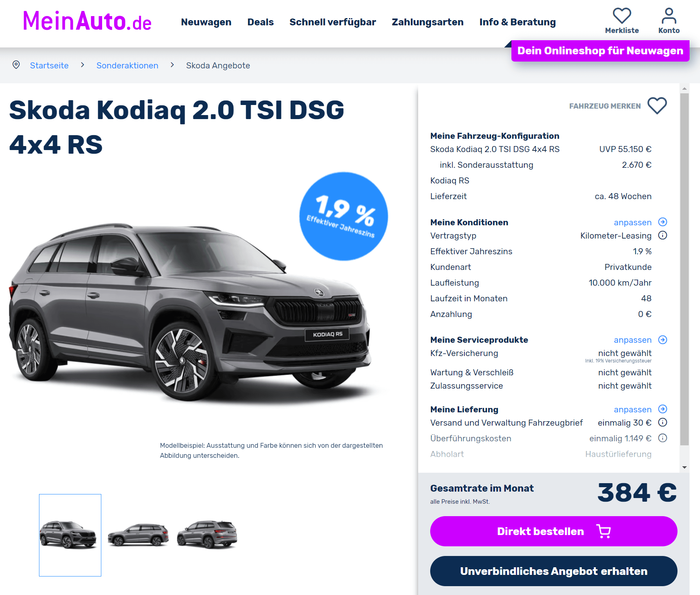
Task: Show info for Überführungskosten
Action: tap(663, 438)
